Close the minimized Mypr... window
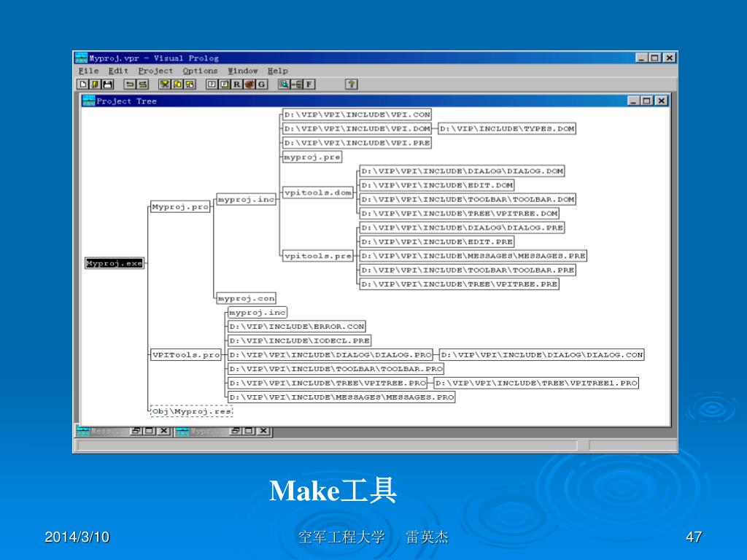 (x=263, y=431)
